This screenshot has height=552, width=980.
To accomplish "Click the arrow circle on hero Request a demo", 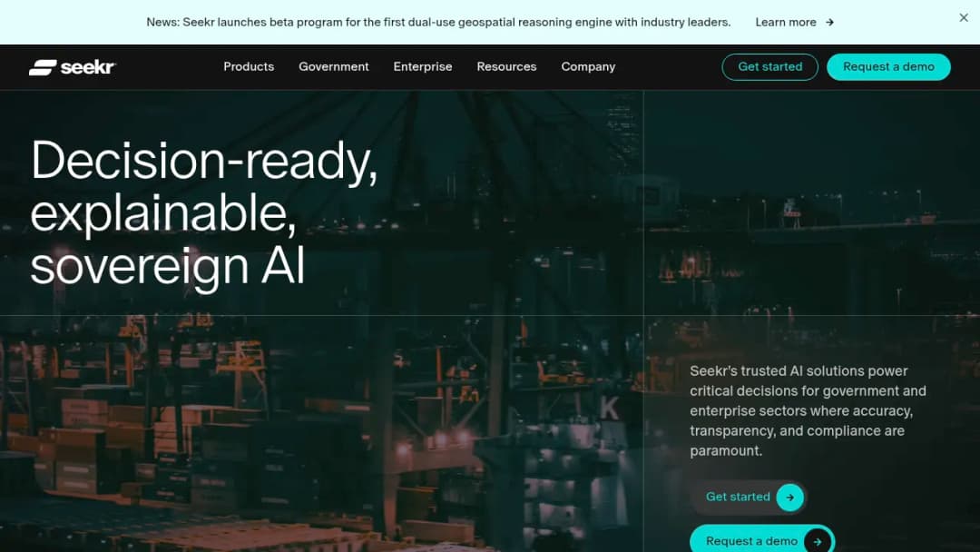I will pyautogui.click(x=818, y=541).
